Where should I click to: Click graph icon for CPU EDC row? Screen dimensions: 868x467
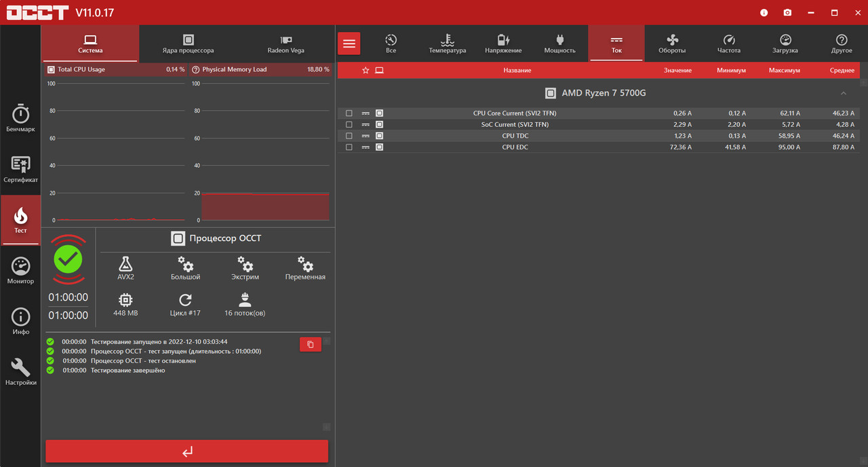pos(366,147)
